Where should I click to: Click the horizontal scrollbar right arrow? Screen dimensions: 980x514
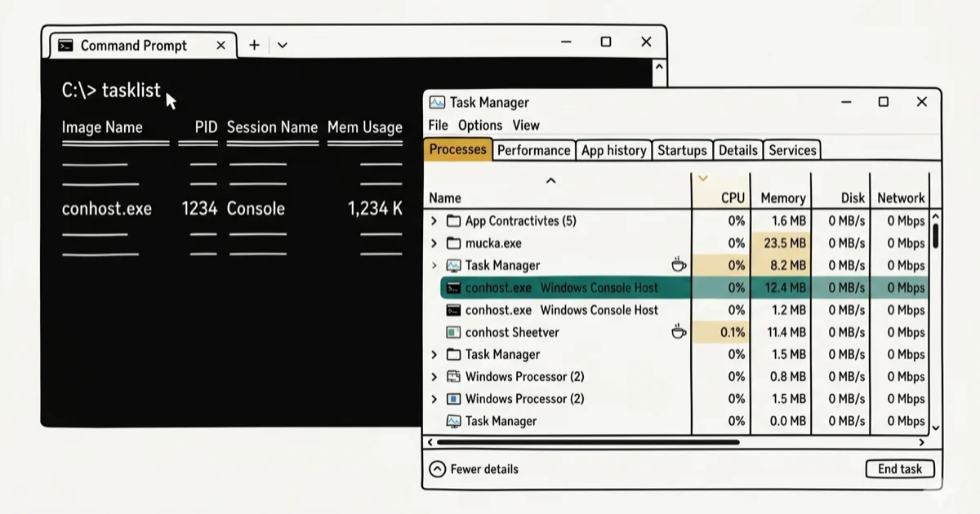pyautogui.click(x=922, y=442)
